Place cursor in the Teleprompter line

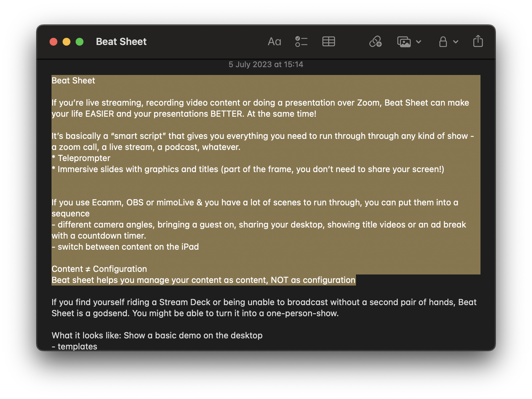click(x=84, y=158)
